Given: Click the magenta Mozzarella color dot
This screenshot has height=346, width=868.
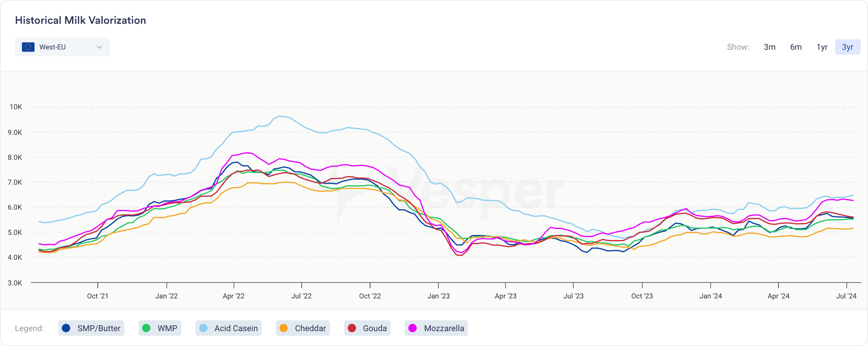Looking at the screenshot, I should (x=412, y=328).
